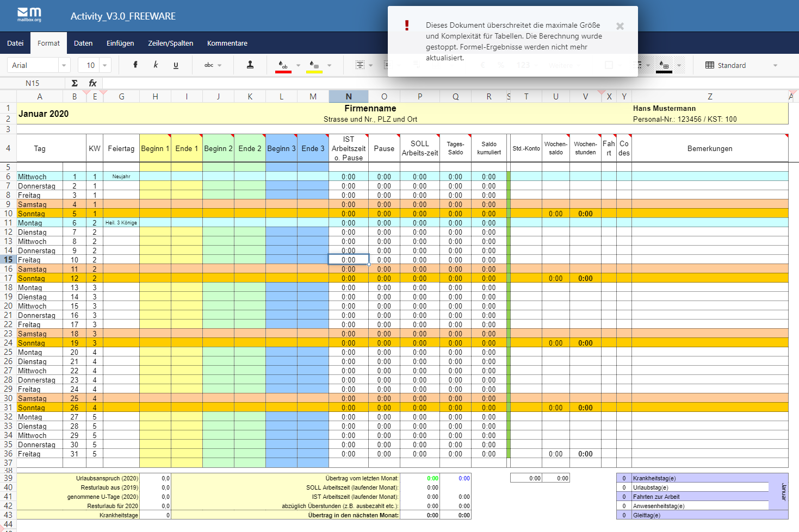Image resolution: width=799 pixels, height=532 pixels.
Task: Select column N header
Action: [349, 97]
